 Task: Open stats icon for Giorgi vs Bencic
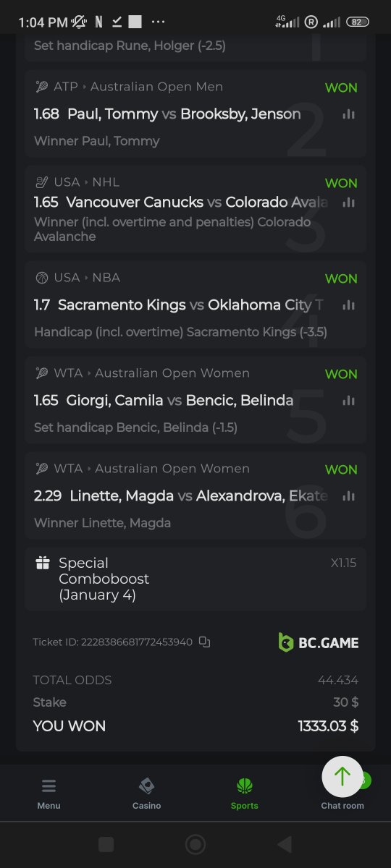[x=349, y=401]
